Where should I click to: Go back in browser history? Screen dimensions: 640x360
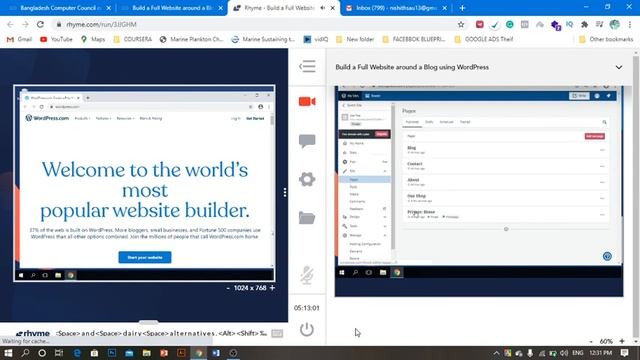[x=10, y=24]
